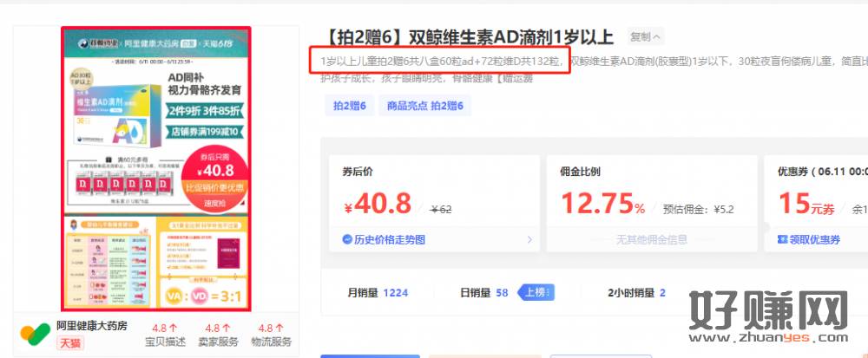Select the 商品亮点 拍2赠6 tag

(x=424, y=106)
